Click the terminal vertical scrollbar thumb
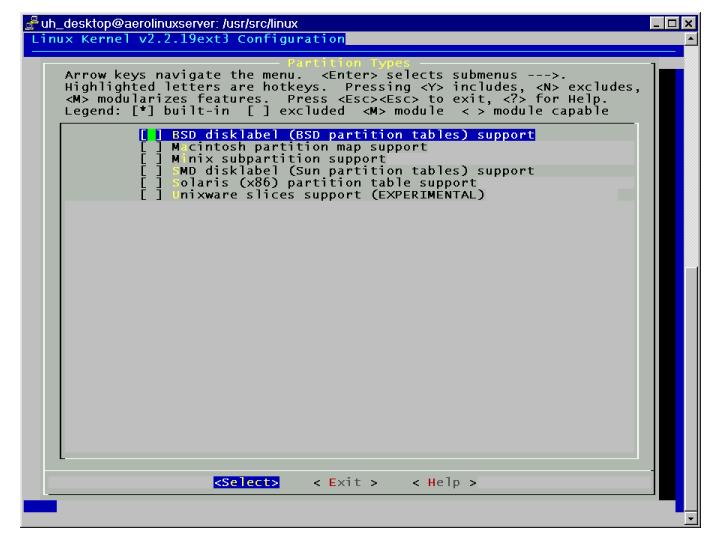The height and width of the screenshot is (540, 720). point(691,388)
